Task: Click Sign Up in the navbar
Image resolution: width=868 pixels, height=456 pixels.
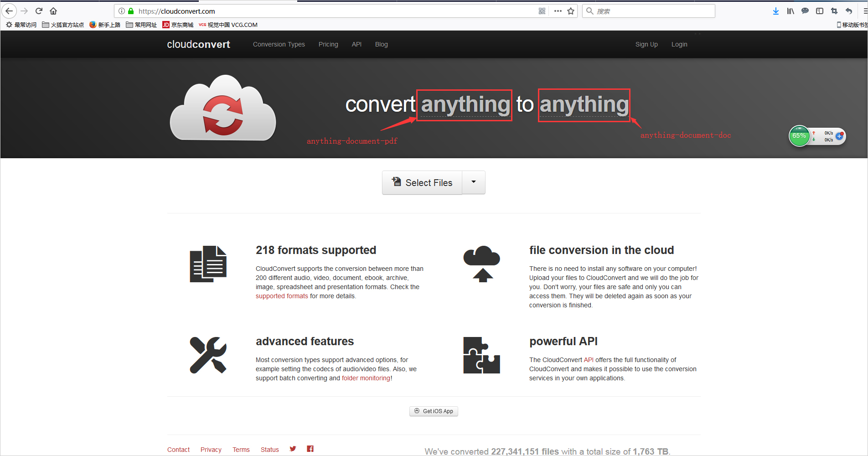Action: tap(646, 44)
